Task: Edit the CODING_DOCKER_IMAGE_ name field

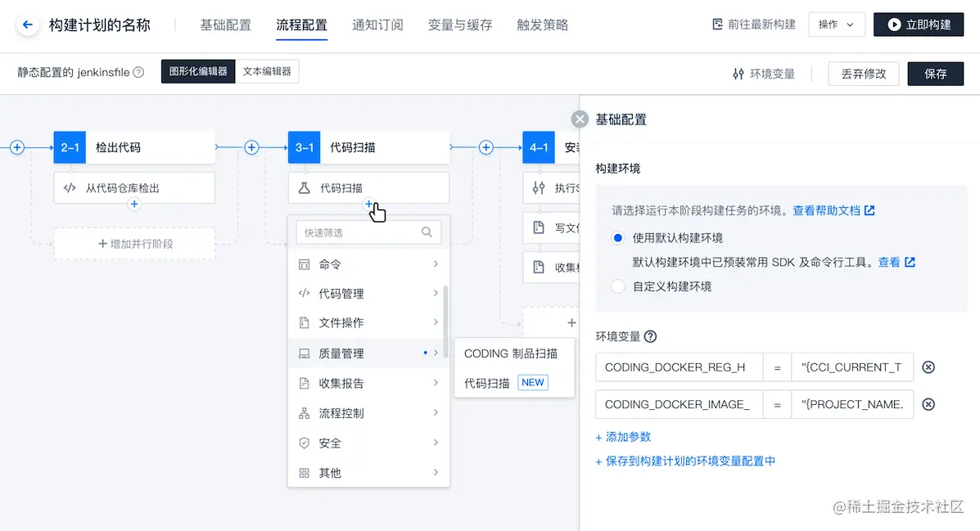Action: [x=680, y=404]
